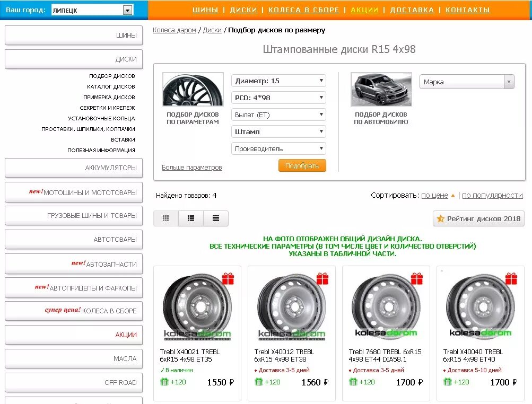Toggle price sort direction arrow
This screenshot has height=404, width=532.
pos(452,196)
